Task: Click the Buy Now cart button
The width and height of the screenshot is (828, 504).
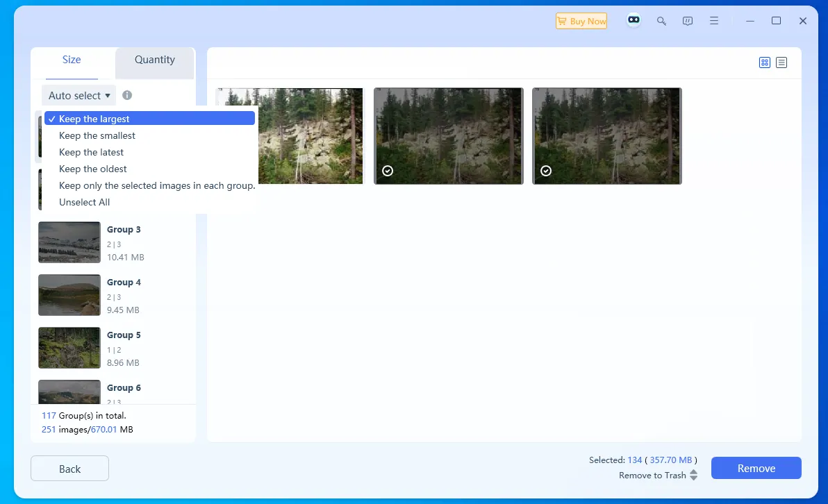Action: tap(581, 21)
